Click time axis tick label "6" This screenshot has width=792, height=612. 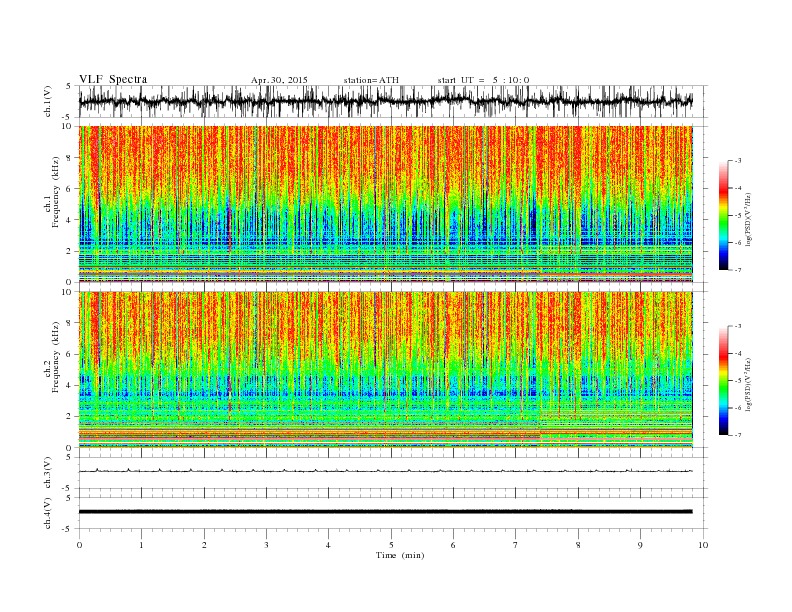[x=453, y=545]
